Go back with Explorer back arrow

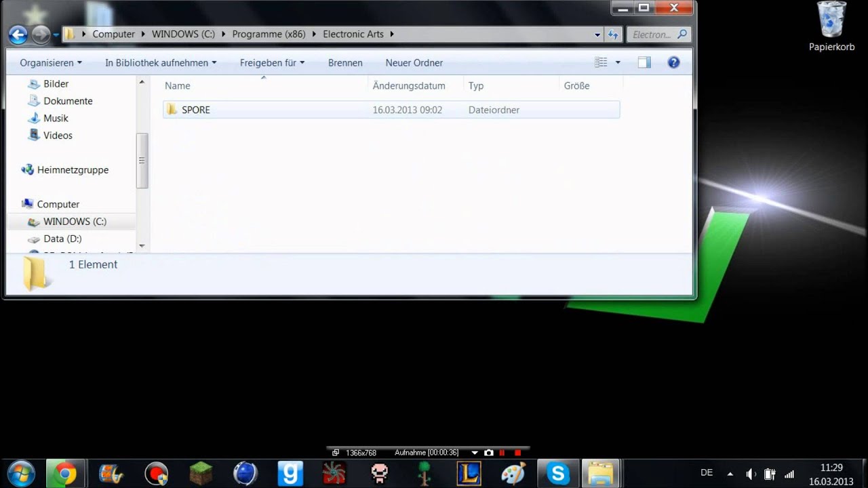click(18, 34)
